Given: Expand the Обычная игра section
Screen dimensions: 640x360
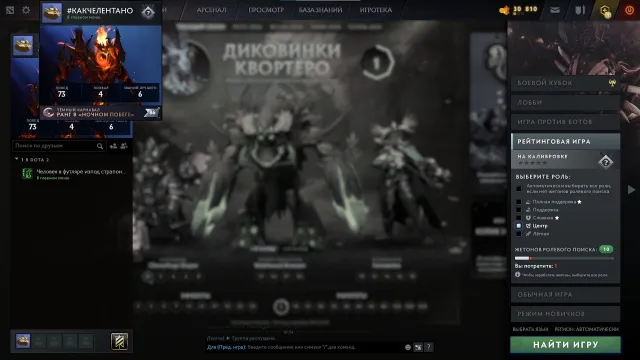Looking at the screenshot, I should point(565,294).
